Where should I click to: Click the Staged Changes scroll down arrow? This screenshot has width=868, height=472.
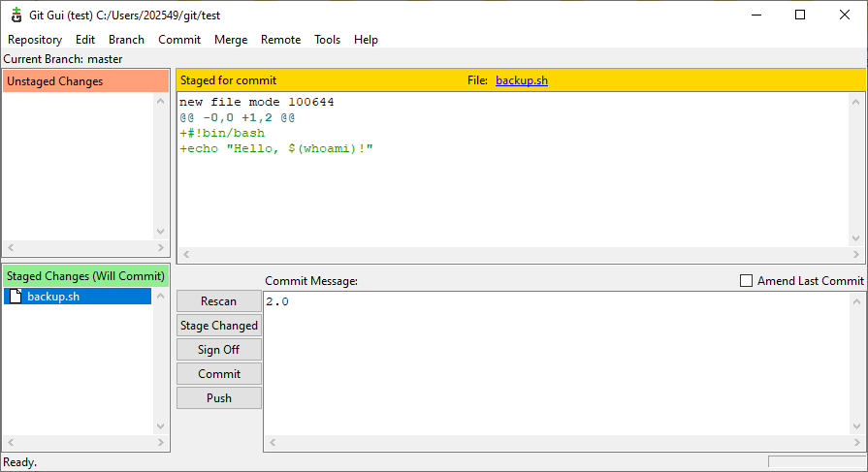pos(161,426)
